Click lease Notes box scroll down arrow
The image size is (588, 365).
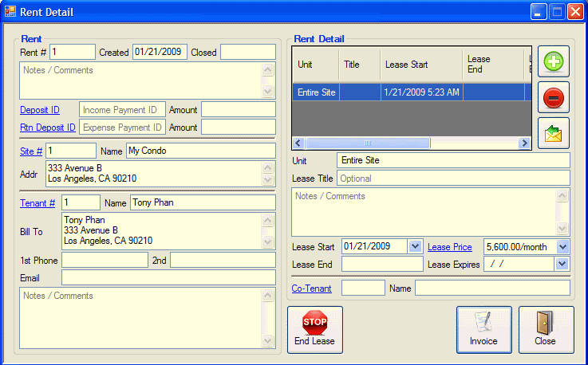coord(562,228)
